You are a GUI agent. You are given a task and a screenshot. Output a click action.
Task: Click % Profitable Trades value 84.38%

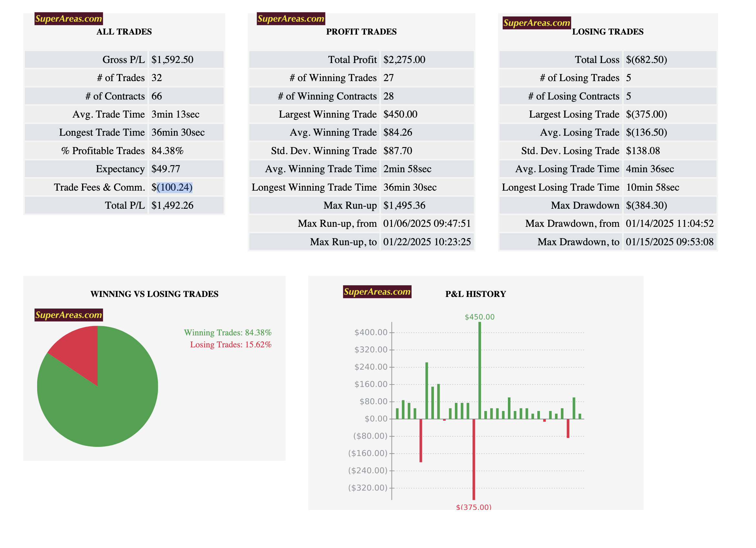[167, 151]
